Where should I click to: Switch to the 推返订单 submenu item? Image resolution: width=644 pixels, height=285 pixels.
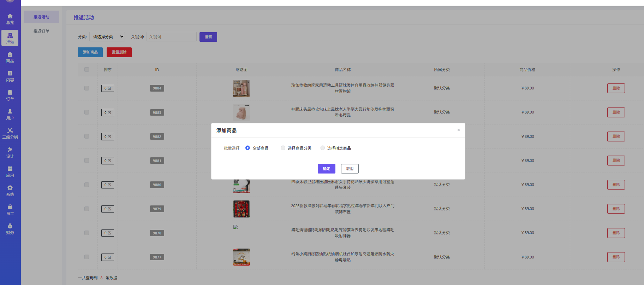41,31
